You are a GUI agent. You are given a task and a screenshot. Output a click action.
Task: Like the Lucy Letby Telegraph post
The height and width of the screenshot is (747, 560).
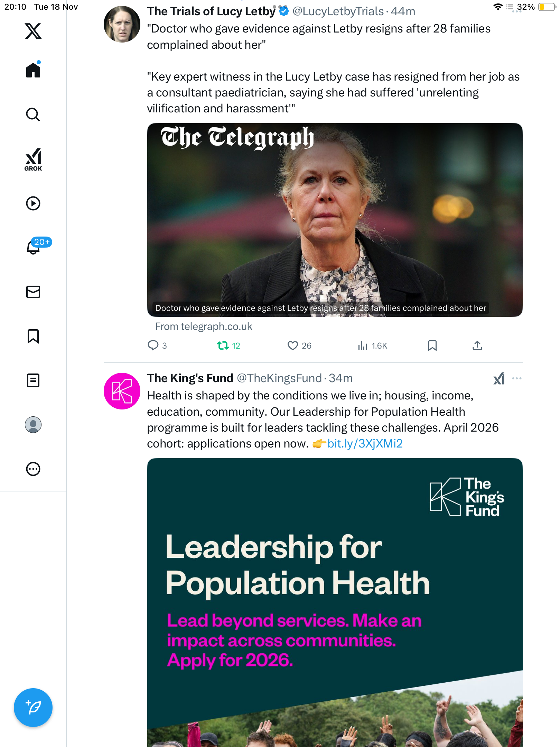pyautogui.click(x=293, y=345)
